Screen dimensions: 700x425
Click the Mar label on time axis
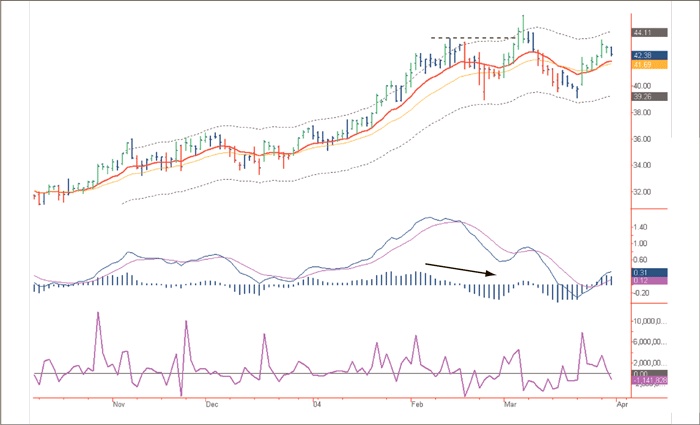point(511,405)
